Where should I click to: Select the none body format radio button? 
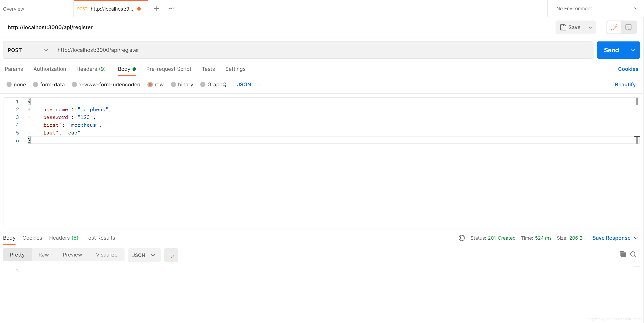pos(9,84)
